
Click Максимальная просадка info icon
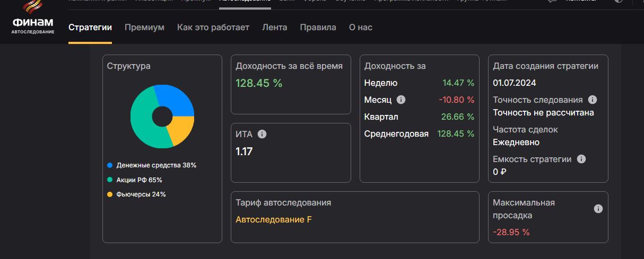(598, 209)
